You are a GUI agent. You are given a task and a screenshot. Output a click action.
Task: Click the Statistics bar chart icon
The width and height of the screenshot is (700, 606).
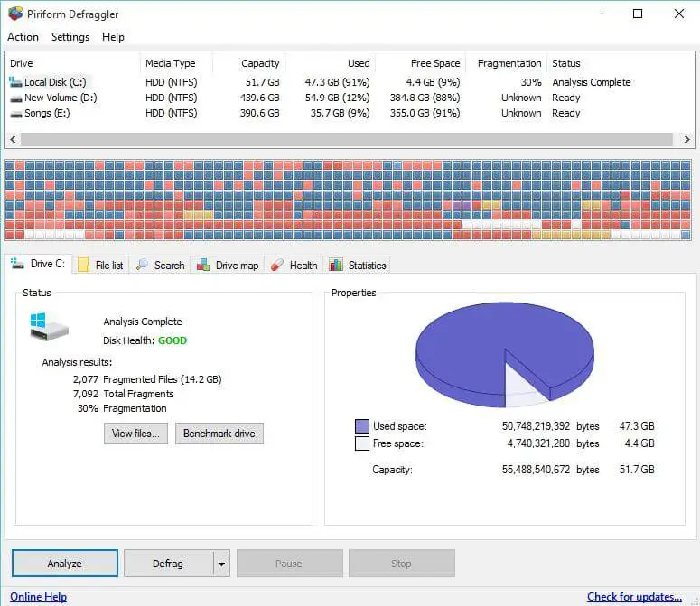pos(336,265)
